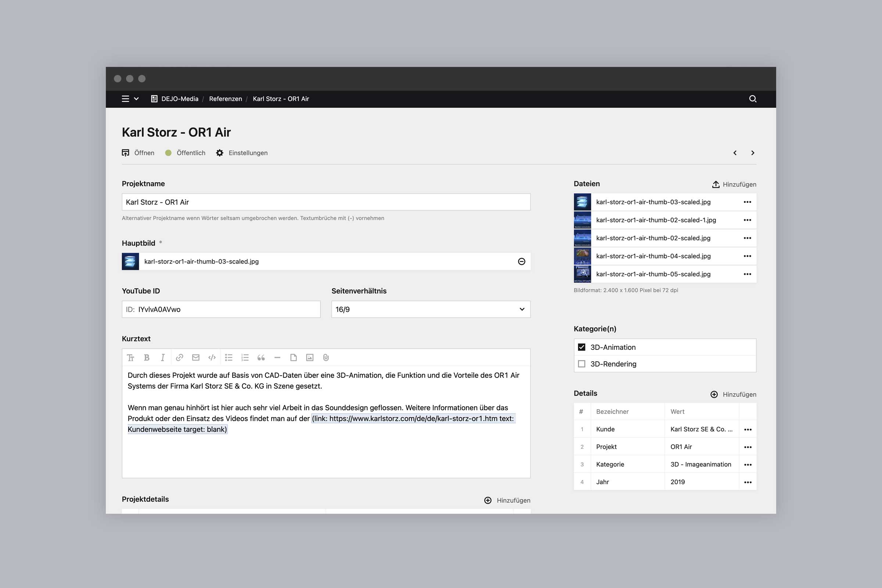This screenshot has width=882, height=588.
Task: Remove Hauptbild file with minus icon
Action: (521, 261)
